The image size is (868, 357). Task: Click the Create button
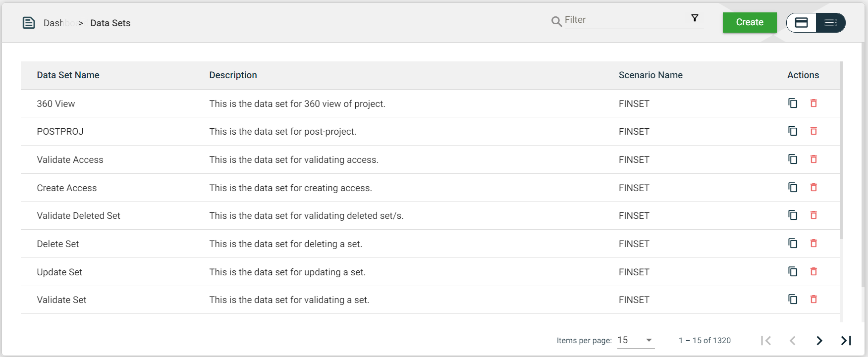pyautogui.click(x=749, y=22)
